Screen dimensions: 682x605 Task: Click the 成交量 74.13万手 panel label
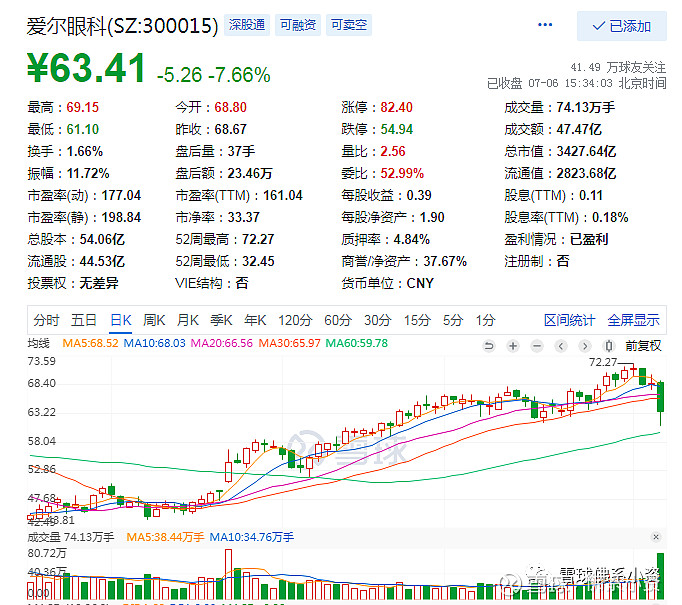point(70,537)
